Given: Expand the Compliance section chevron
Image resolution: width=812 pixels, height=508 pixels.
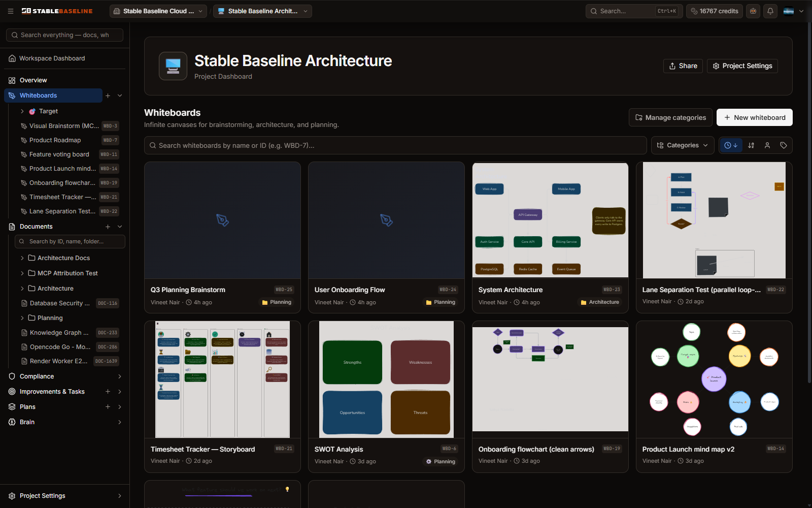Looking at the screenshot, I should (120, 376).
